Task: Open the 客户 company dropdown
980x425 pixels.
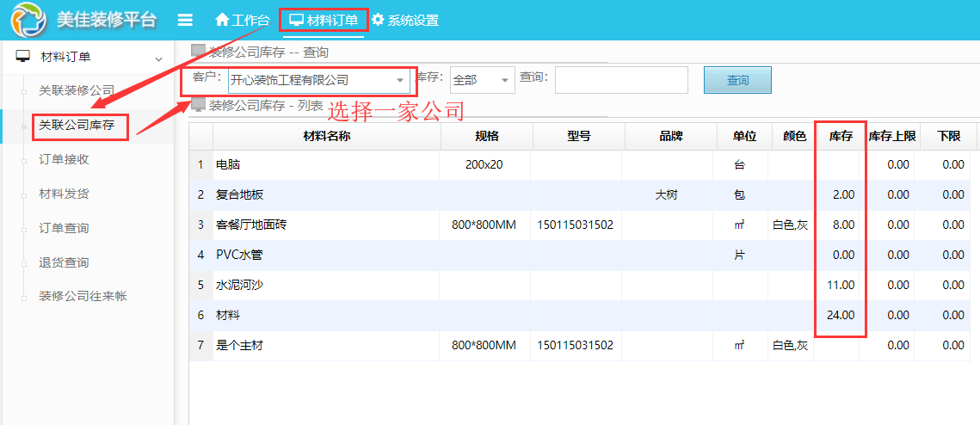Action: tap(400, 80)
